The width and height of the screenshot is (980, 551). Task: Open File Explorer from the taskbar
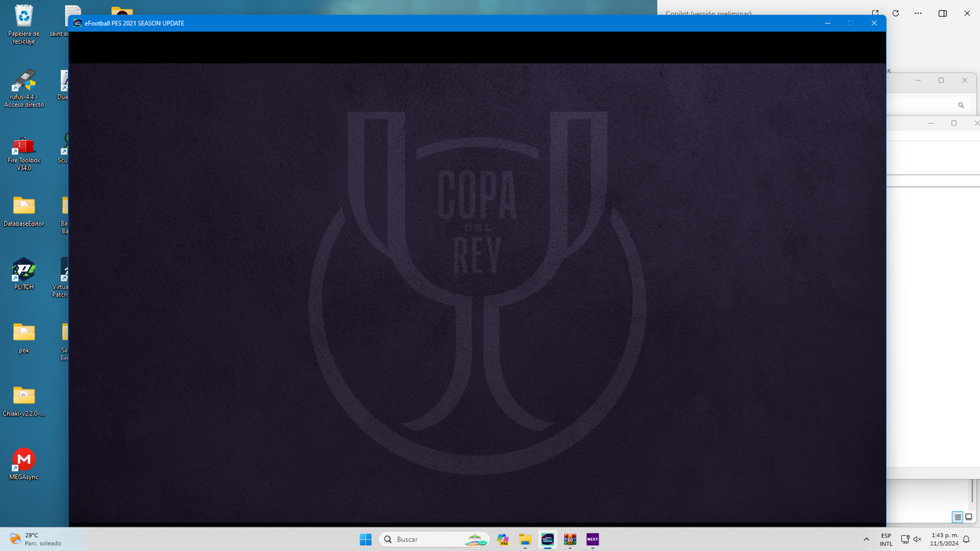pos(524,540)
